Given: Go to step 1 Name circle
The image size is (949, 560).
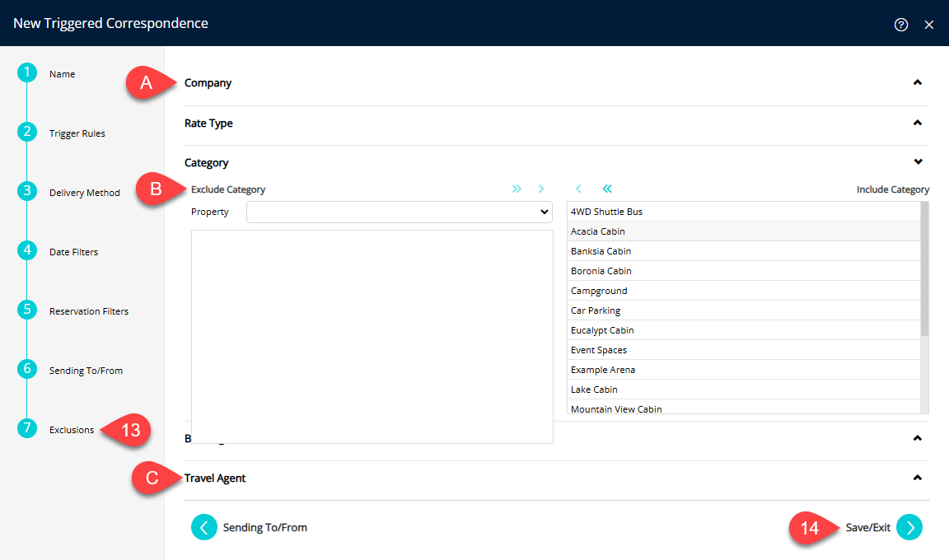Looking at the screenshot, I should click(26, 72).
